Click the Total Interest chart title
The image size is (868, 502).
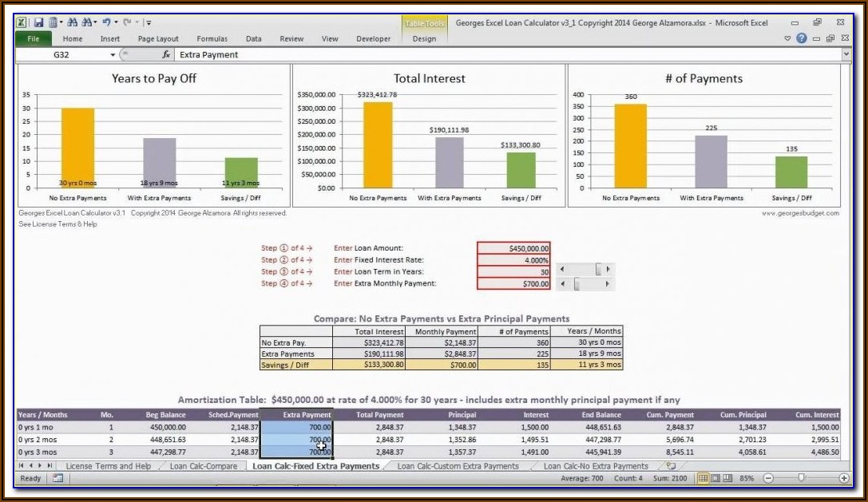430,78
